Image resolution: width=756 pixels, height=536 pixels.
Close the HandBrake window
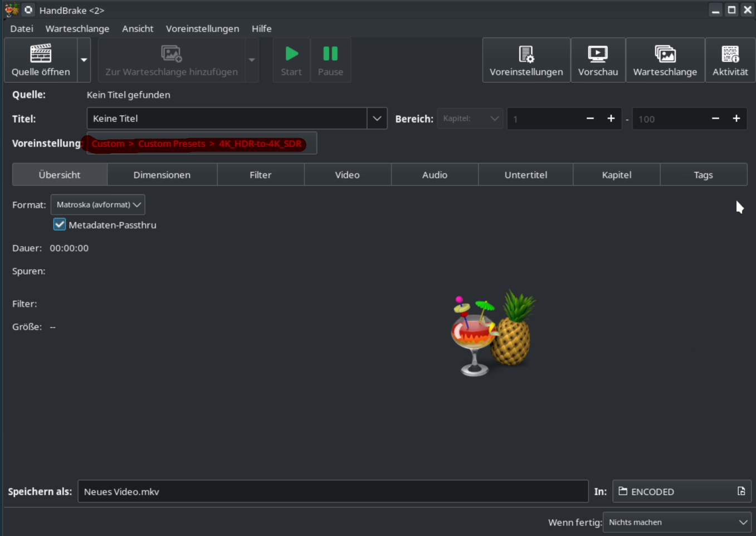point(748,10)
